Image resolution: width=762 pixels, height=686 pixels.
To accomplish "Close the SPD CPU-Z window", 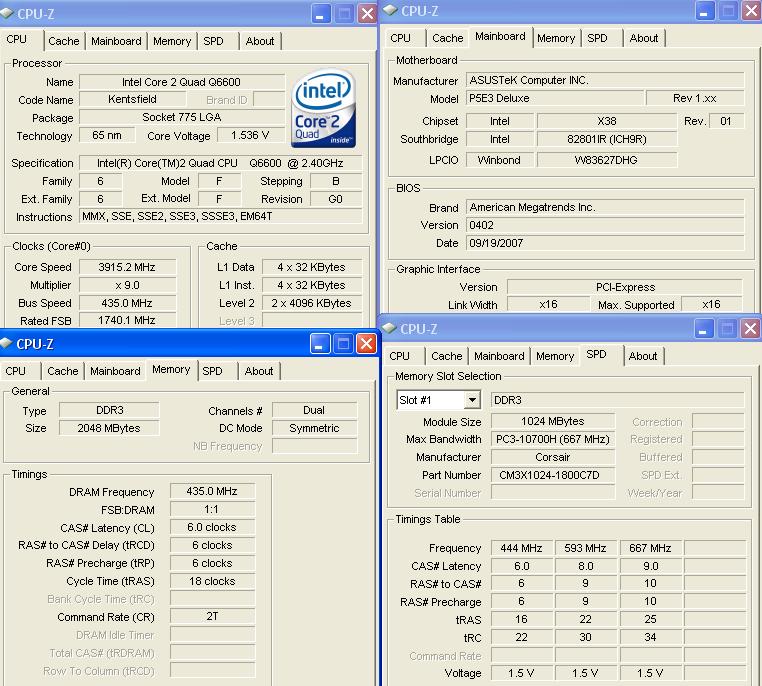I will [750, 329].
